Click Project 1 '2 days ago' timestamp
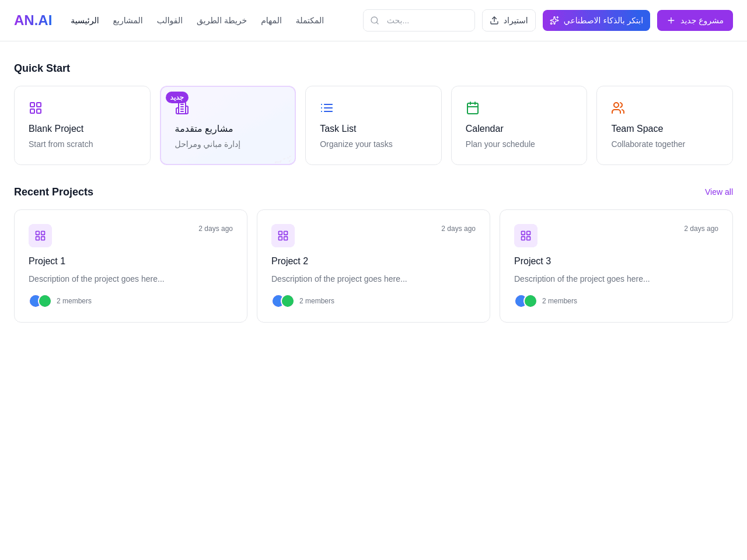The height and width of the screenshot is (560, 747). (x=215, y=229)
